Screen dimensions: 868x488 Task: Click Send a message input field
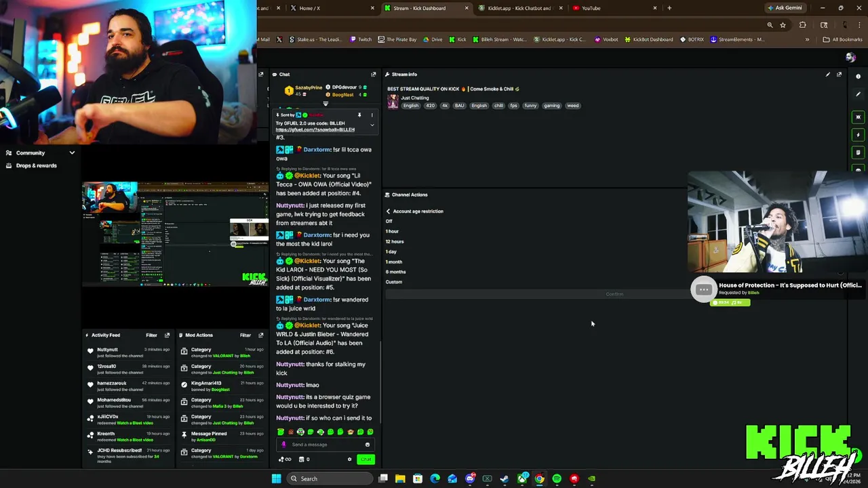tap(325, 445)
